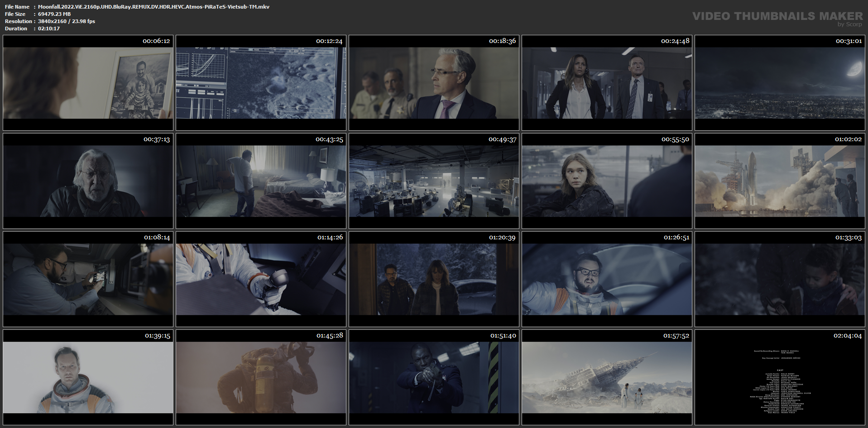This screenshot has width=868, height=428.
Task: Select the 00:24:48 control room thumbnail
Action: [607, 83]
